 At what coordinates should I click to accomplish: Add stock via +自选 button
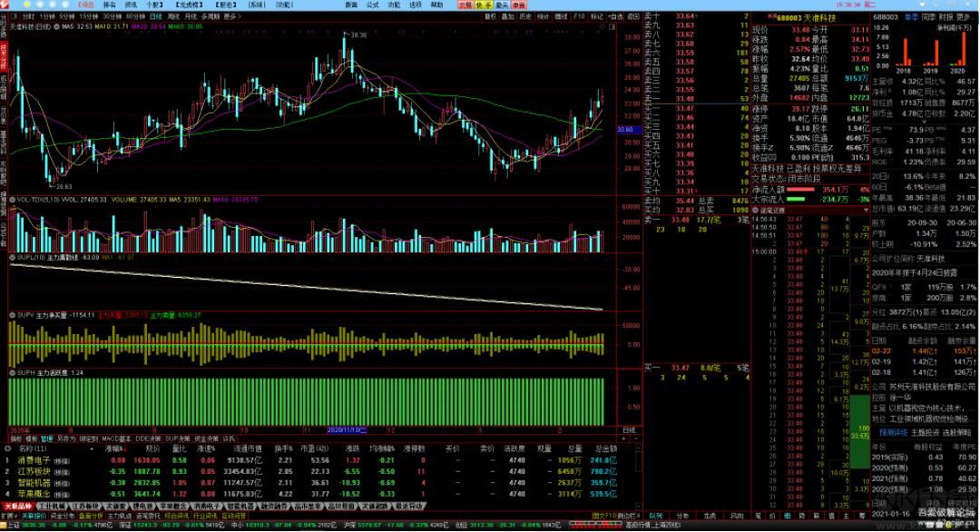tap(615, 17)
